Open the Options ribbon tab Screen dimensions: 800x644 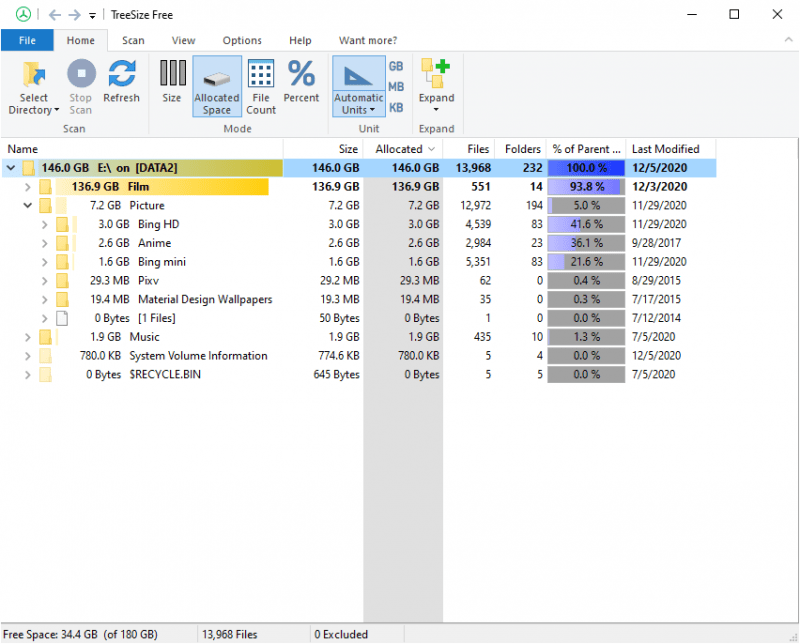(242, 40)
